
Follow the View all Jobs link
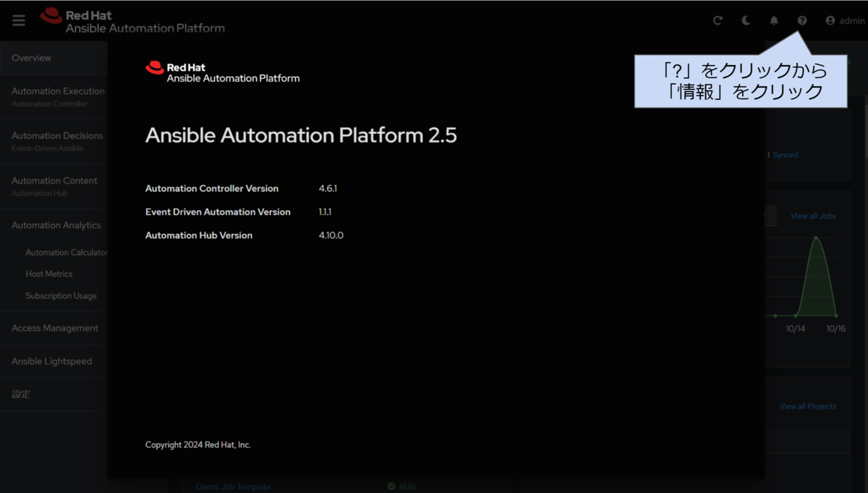813,216
